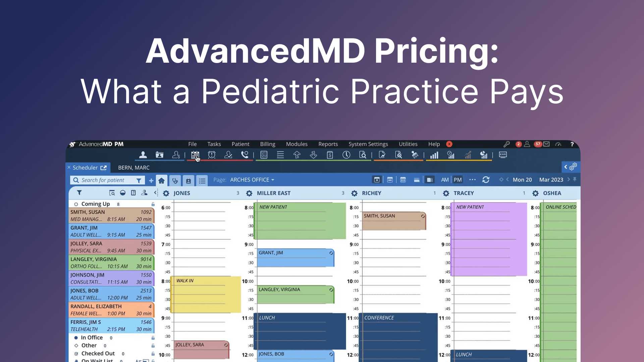Click the red play button beside Help

pyautogui.click(x=449, y=144)
